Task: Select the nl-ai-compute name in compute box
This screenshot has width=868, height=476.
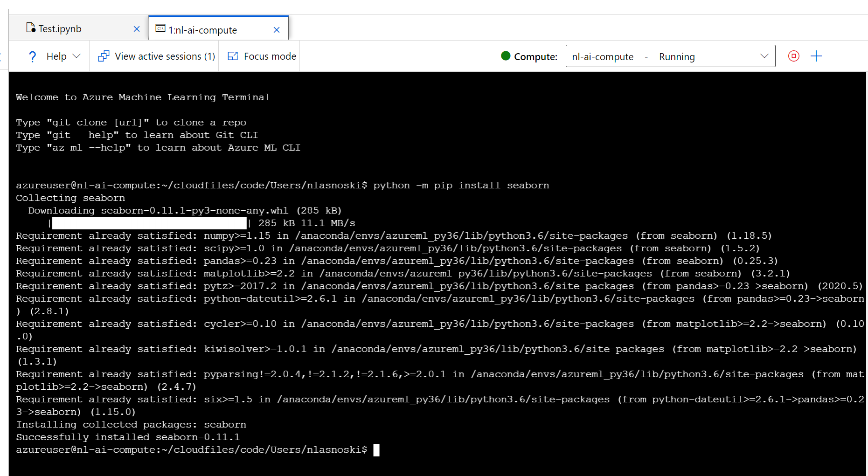Action: 603,57
